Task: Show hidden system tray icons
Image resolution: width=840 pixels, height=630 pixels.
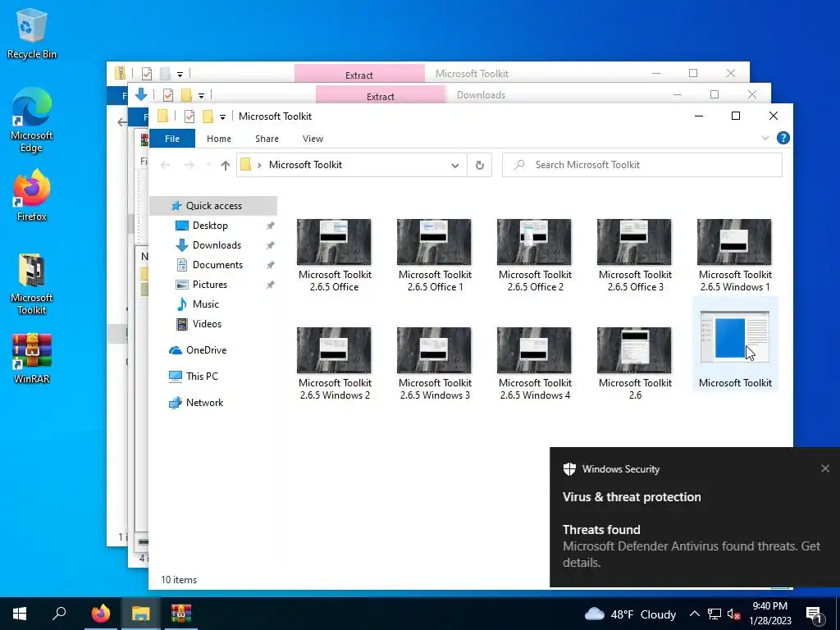Action: (x=694, y=614)
